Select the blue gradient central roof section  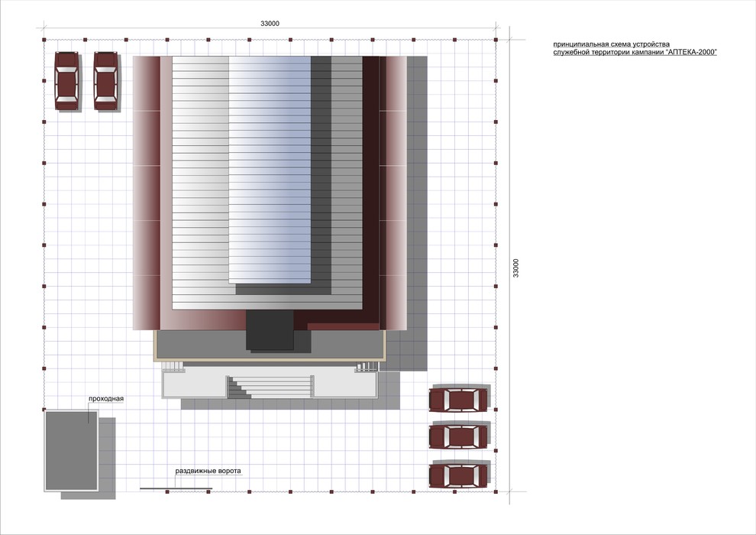coord(270,170)
